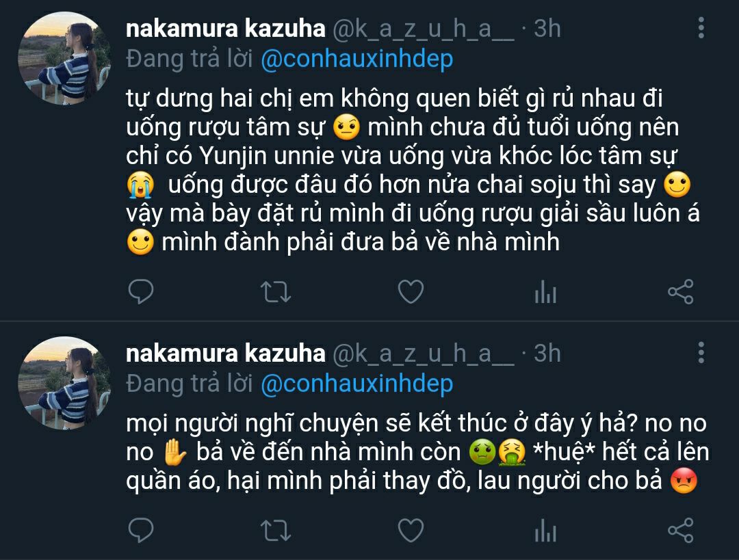Open @conhauxinhdep link in first tweet
The width and height of the screenshot is (739, 560).
(356, 59)
